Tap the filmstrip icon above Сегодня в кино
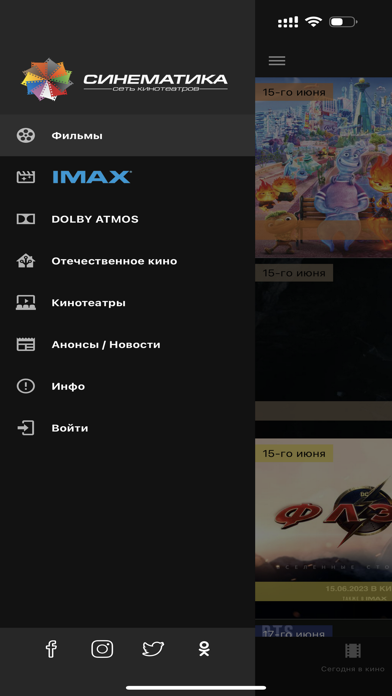The image size is (392, 696). (x=353, y=650)
